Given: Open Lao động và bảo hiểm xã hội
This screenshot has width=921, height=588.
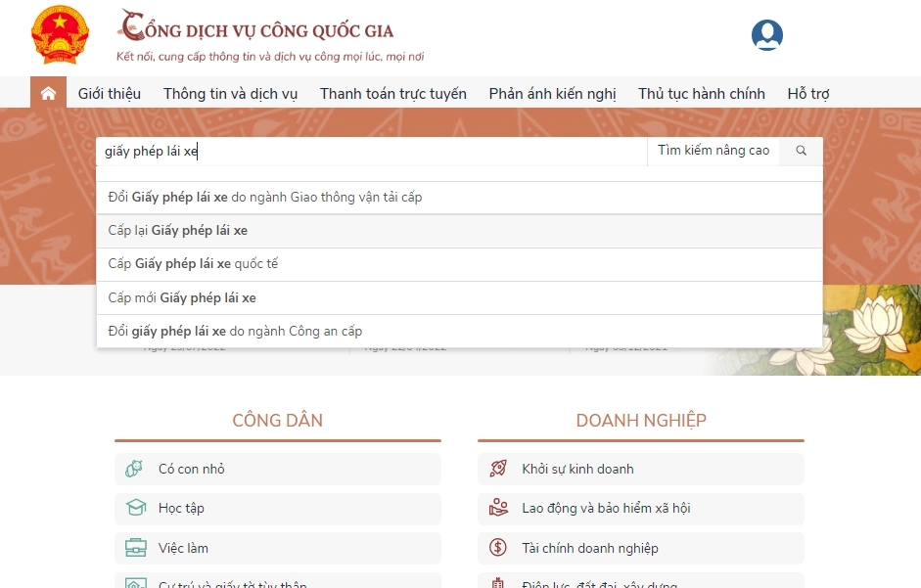Looking at the screenshot, I should [x=641, y=508].
